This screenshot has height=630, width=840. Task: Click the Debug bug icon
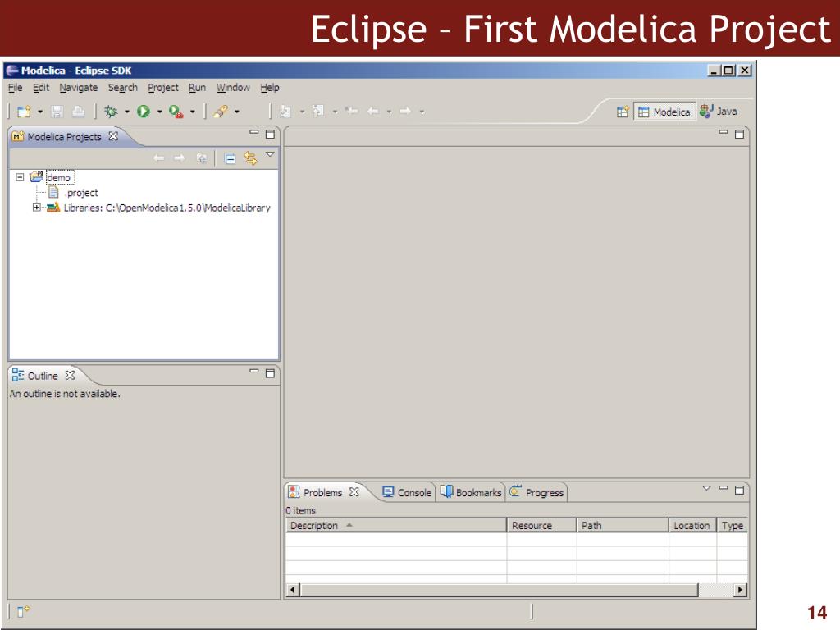[x=111, y=112]
